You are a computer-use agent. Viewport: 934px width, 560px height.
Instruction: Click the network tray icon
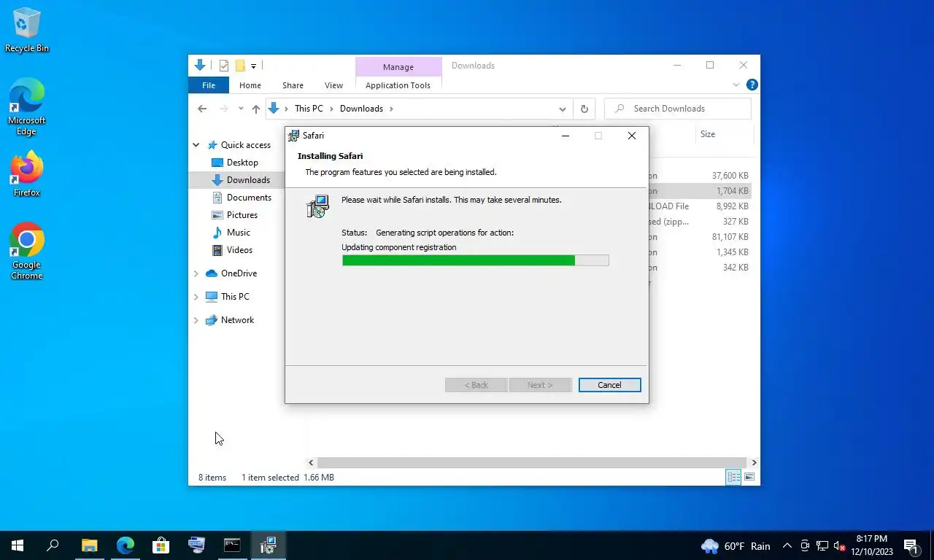coord(822,545)
